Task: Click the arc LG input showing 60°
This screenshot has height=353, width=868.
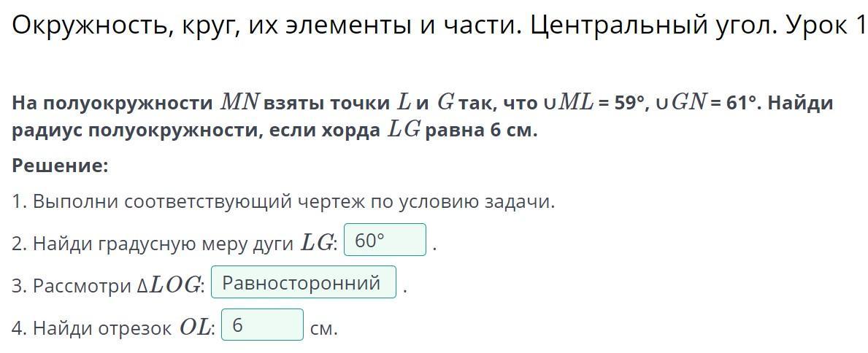Action: pos(385,239)
